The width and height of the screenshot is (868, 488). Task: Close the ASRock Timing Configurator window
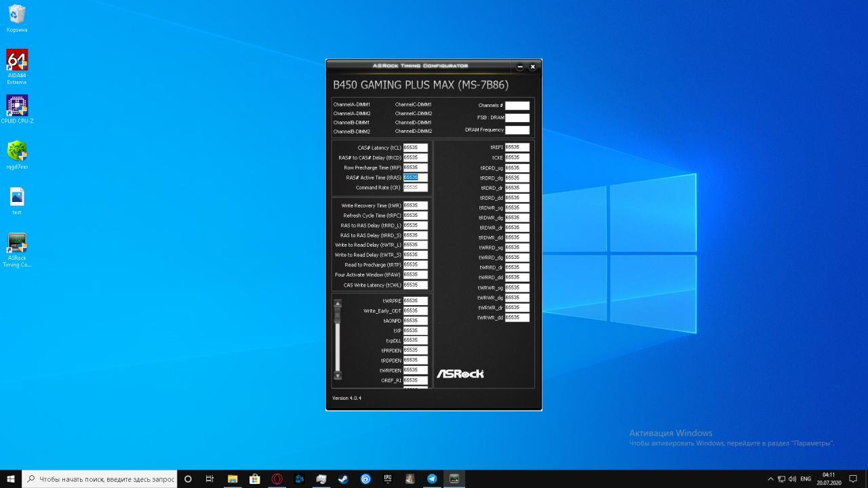532,66
